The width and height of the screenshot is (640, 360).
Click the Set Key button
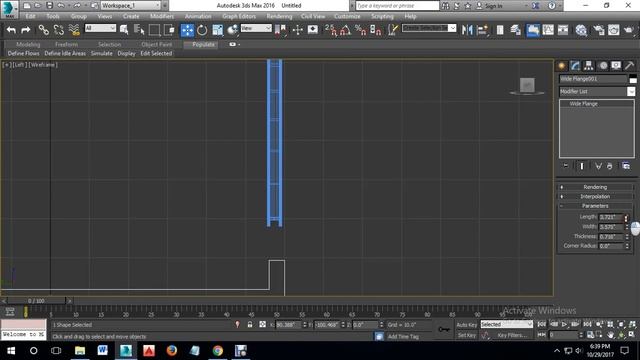click(x=467, y=335)
